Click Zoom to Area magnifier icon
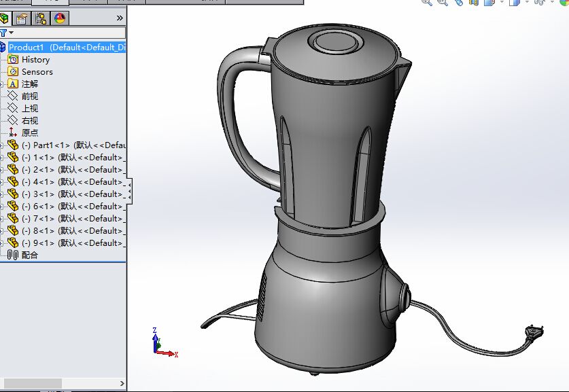 coord(427,3)
